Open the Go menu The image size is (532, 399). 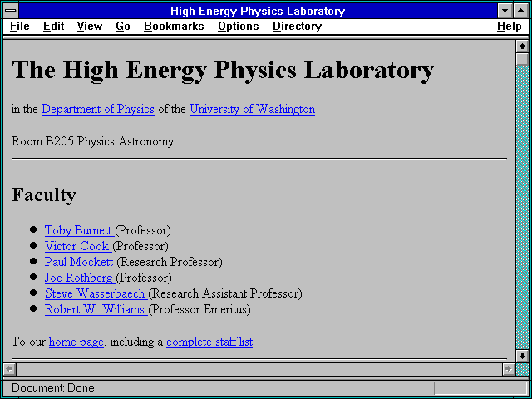(123, 27)
